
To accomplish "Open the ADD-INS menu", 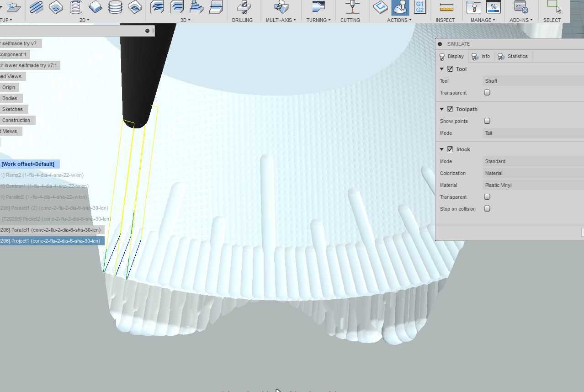I will (521, 20).
